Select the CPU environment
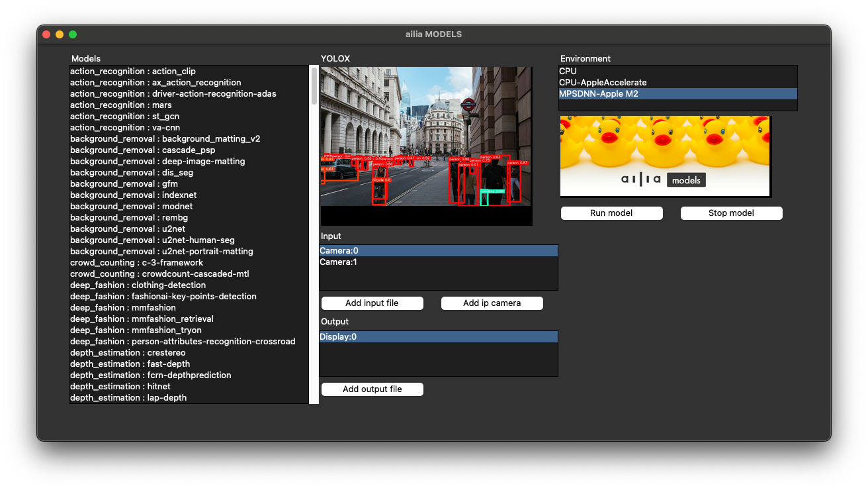This screenshot has width=868, height=490. (678, 71)
